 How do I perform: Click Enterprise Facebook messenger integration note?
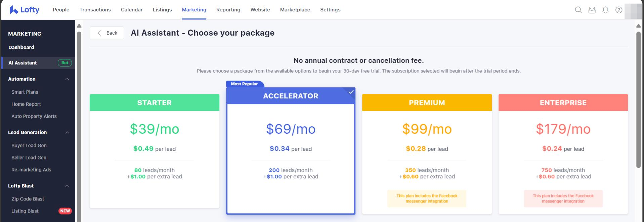coord(563,198)
